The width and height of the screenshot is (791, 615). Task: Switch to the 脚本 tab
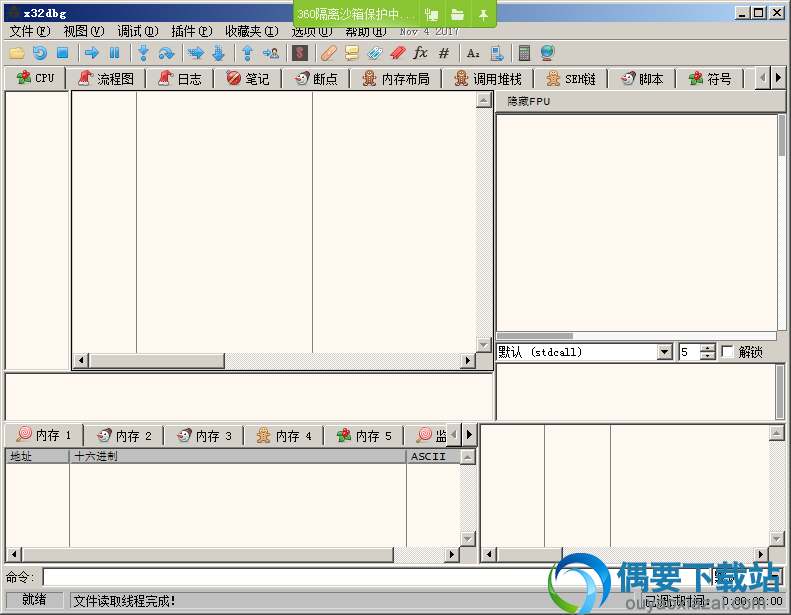(642, 79)
